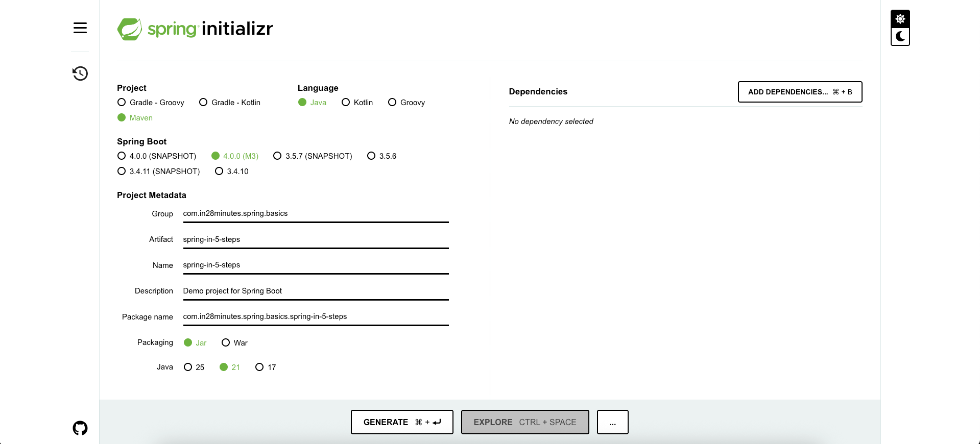Screen dimensions: 980x444
Task: Set packaging to War
Action: point(234,343)
